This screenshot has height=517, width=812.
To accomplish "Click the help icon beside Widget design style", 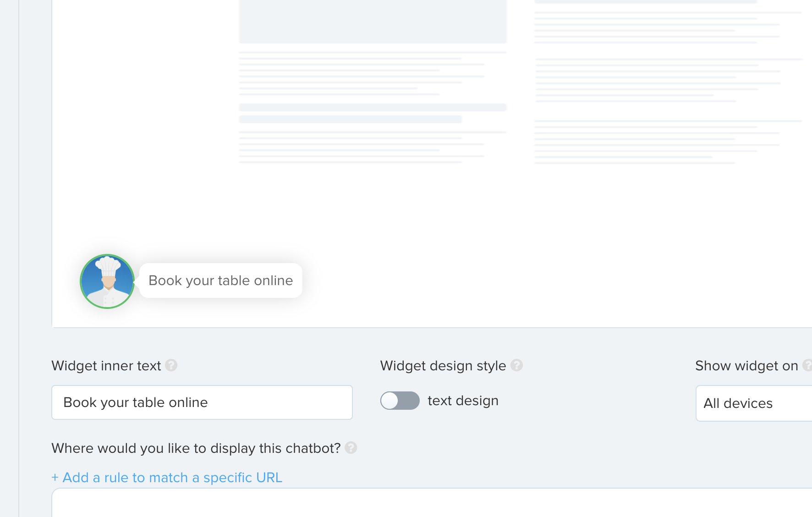I will [x=517, y=365].
